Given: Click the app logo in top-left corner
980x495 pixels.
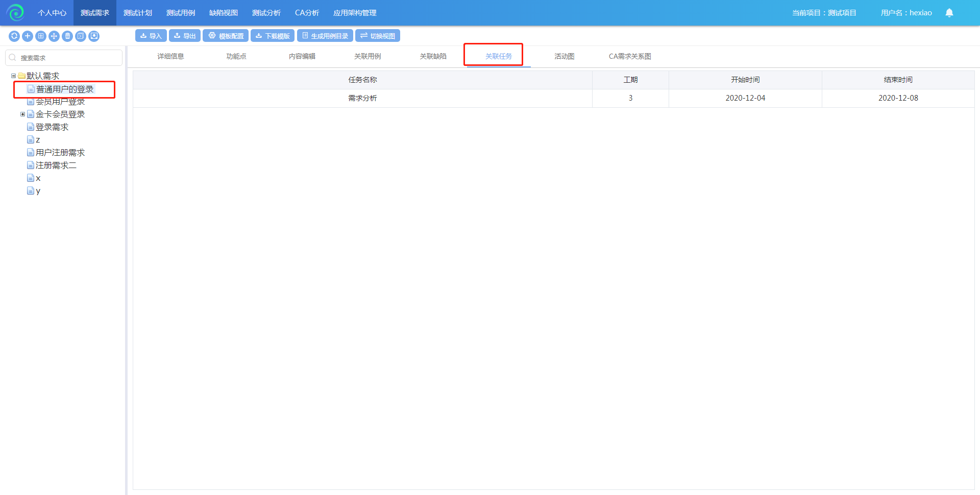Looking at the screenshot, I should [x=15, y=13].
